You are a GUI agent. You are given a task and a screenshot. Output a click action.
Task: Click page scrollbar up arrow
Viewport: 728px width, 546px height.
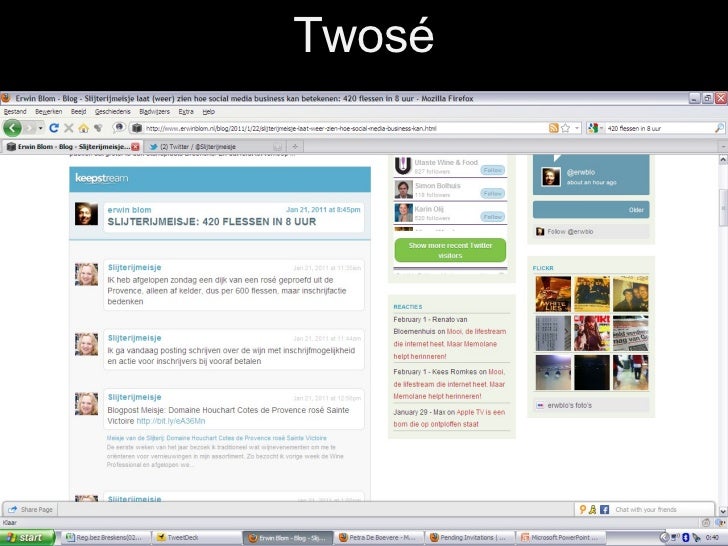point(723,160)
